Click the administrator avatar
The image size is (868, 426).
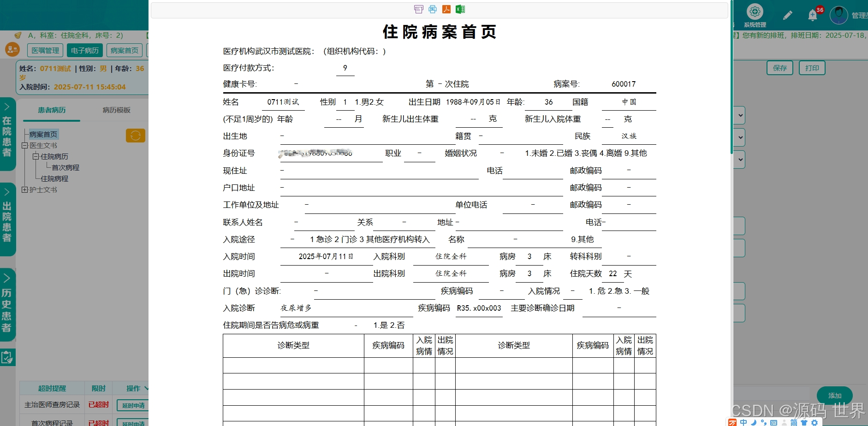point(838,15)
